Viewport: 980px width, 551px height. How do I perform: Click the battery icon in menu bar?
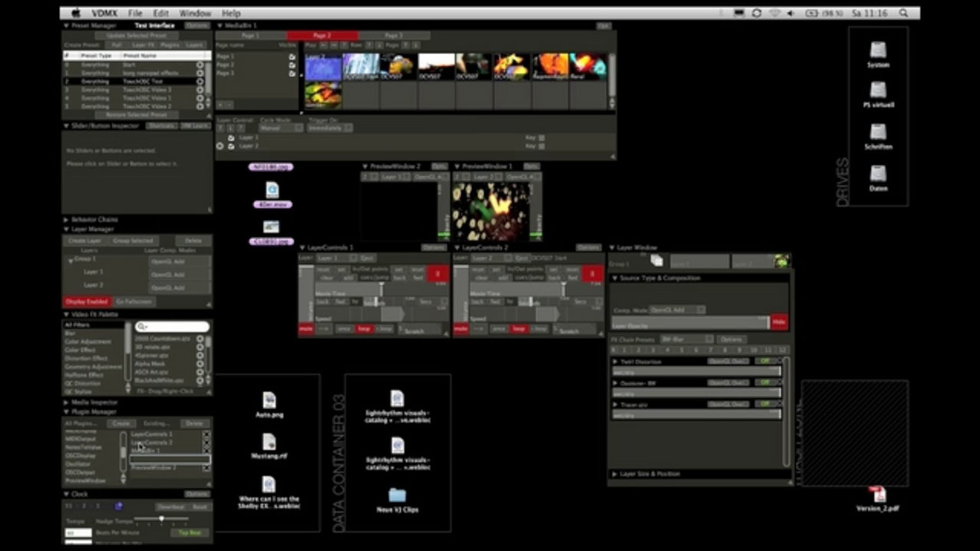[811, 13]
